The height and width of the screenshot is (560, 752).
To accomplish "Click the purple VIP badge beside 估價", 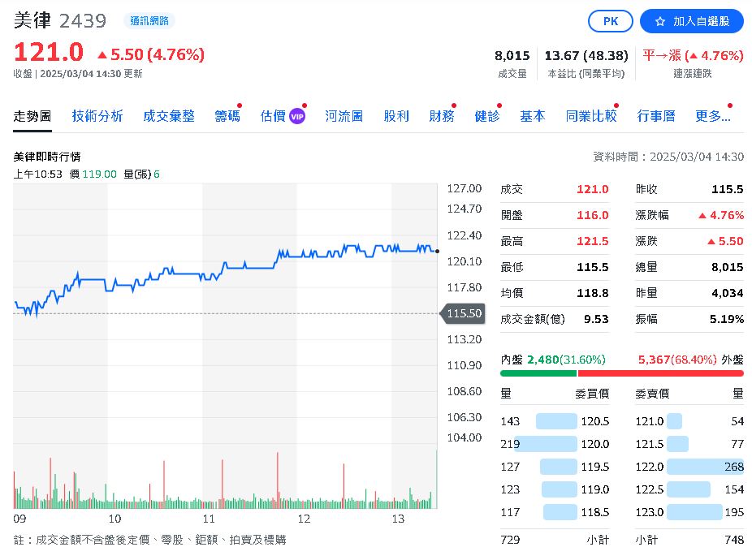I will (x=297, y=116).
